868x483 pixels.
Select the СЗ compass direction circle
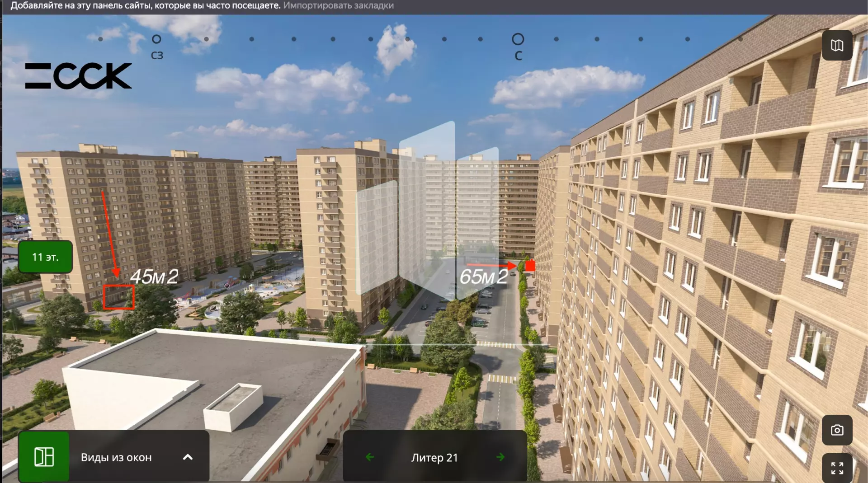[x=156, y=39]
